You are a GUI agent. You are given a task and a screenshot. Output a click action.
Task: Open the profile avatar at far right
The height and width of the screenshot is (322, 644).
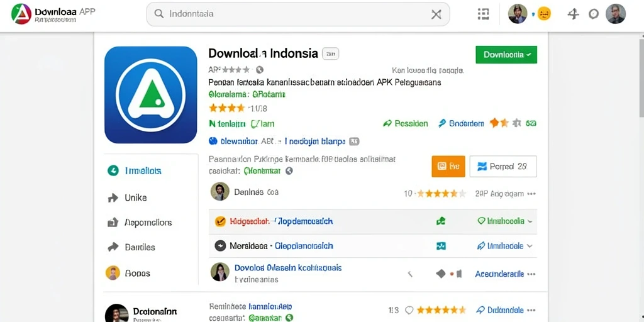616,14
